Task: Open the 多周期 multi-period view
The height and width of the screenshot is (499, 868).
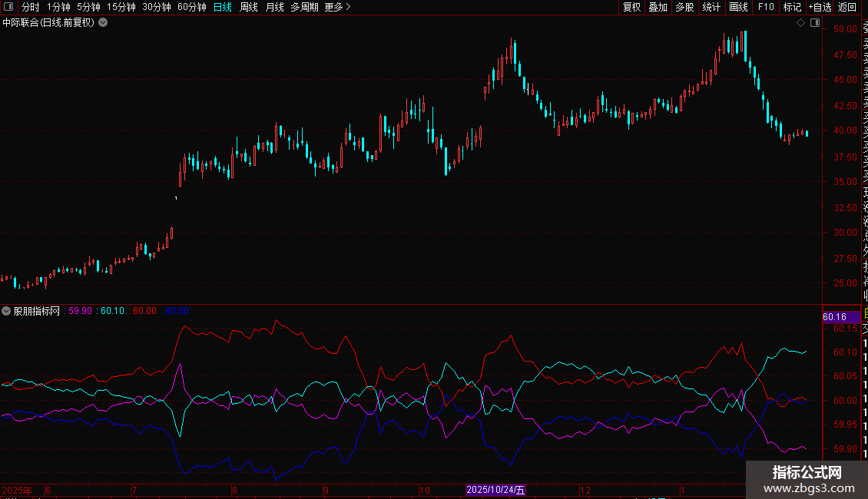Action: click(x=304, y=7)
